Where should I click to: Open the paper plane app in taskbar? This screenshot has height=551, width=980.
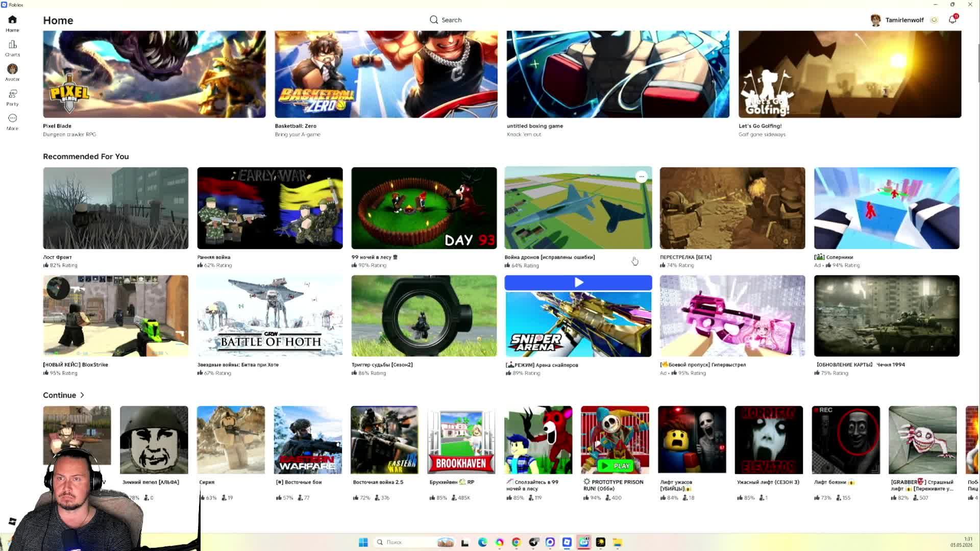tap(533, 542)
